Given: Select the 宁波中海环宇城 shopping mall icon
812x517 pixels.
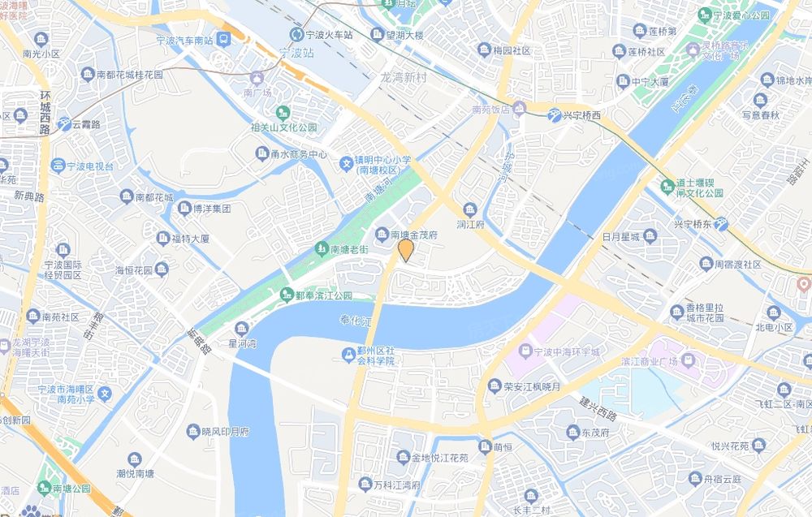Looking at the screenshot, I should point(525,351).
